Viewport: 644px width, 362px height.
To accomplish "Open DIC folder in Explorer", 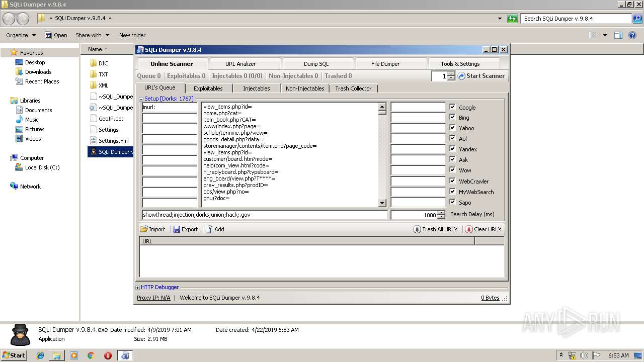I will [93, 63].
